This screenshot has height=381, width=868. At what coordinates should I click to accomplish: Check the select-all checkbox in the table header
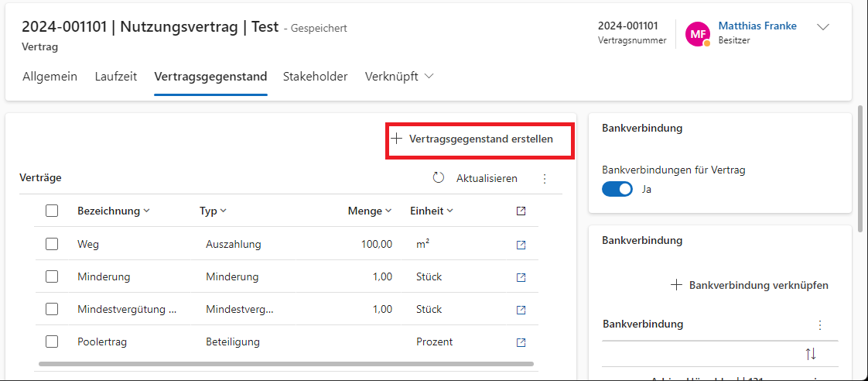(52, 211)
